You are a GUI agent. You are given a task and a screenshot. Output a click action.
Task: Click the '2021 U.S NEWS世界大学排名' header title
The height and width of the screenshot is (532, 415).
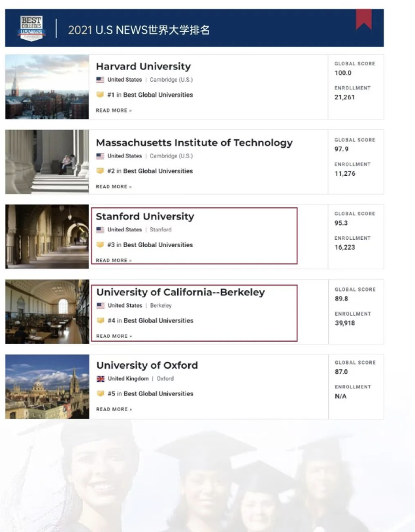(139, 30)
